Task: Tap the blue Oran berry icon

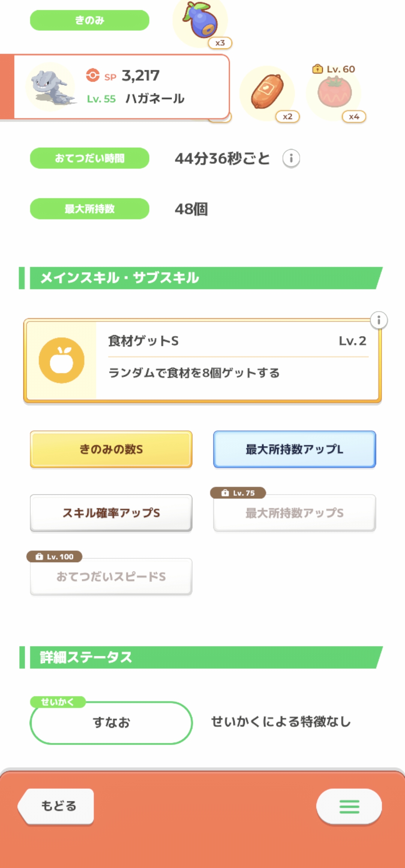Action: [x=200, y=21]
